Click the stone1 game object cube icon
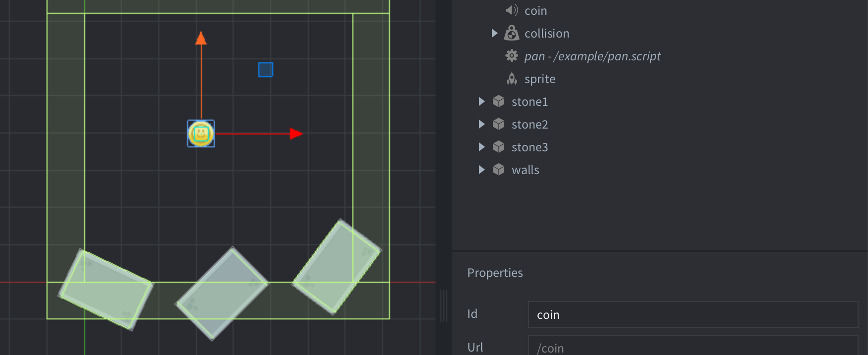868x355 pixels. [x=498, y=101]
